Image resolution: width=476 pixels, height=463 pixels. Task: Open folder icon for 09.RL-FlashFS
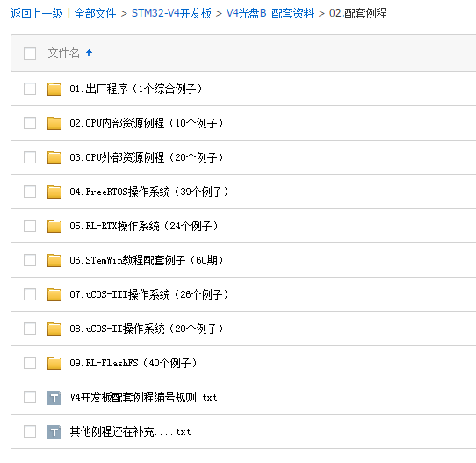54,363
